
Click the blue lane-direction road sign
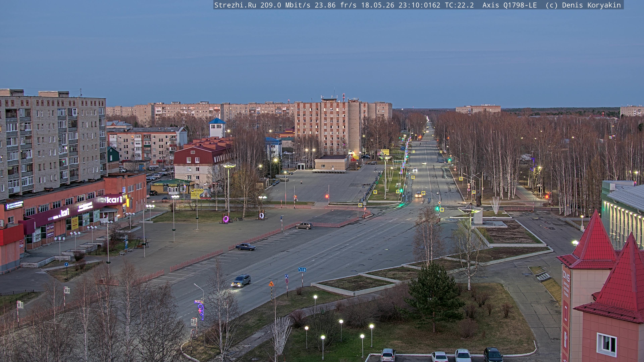(x=302, y=269)
